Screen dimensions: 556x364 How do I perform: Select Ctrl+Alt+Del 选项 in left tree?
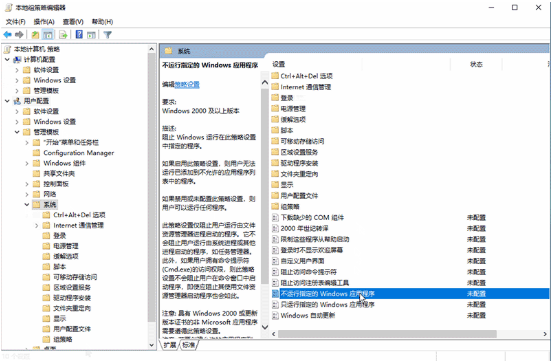click(x=79, y=215)
